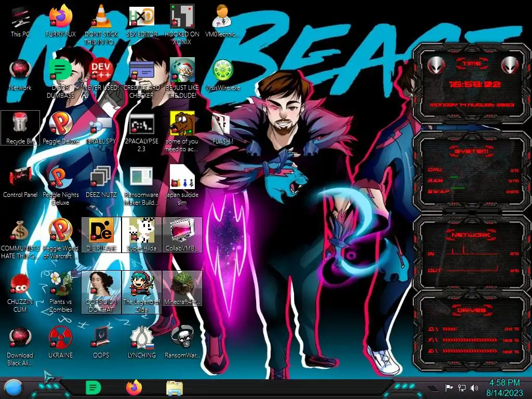Click the SYSTEM gadget CPU usage row
Image resolution: width=532 pixels, height=399 pixels.
473,170
